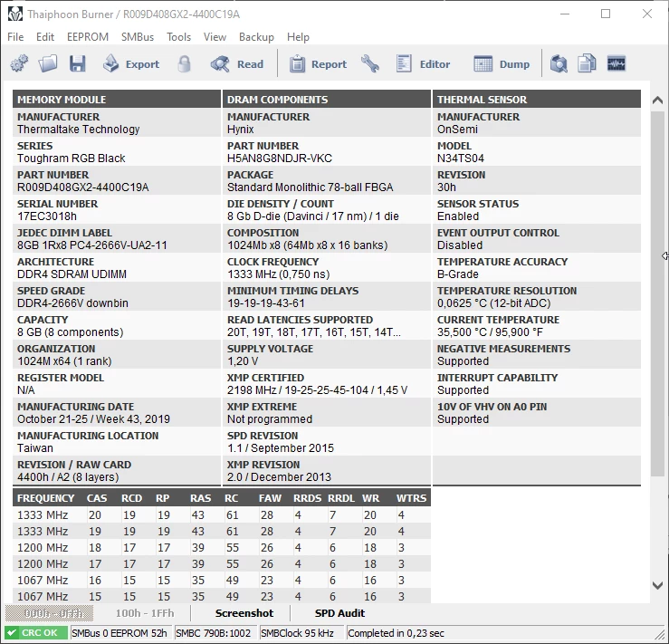Click the CRC OK status indicator

tap(36, 633)
